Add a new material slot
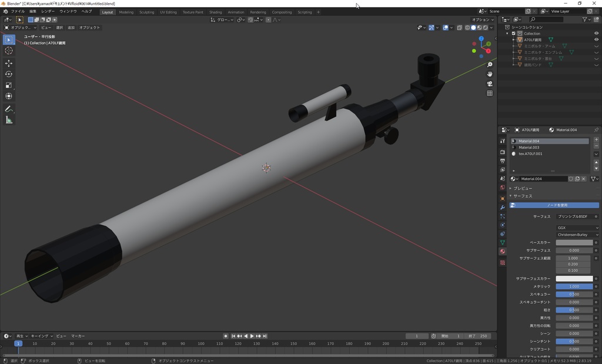 click(x=596, y=140)
